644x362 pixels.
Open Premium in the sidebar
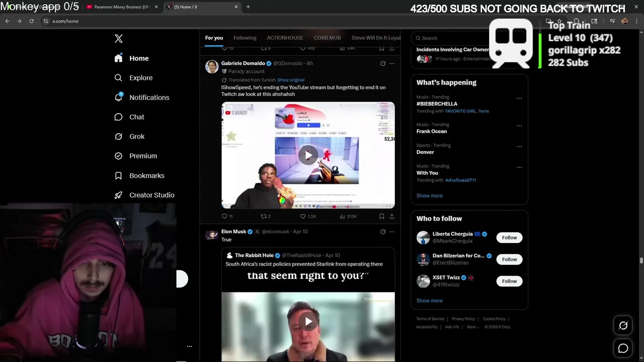click(136, 156)
